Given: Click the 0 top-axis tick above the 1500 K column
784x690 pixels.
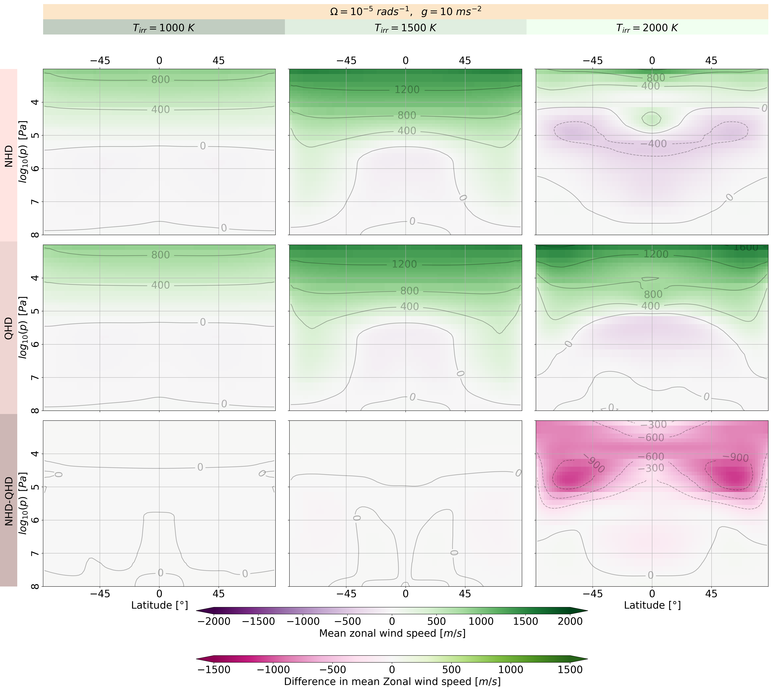Looking at the screenshot, I should point(405,61).
